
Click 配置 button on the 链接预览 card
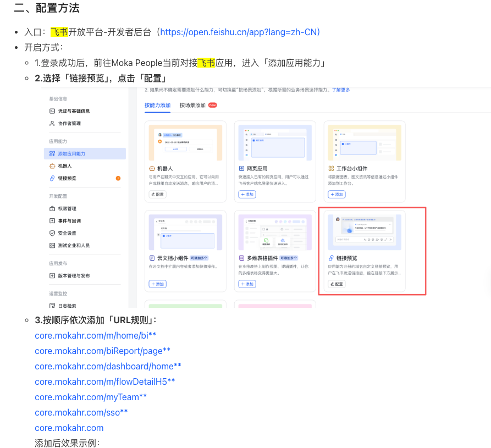point(336,284)
